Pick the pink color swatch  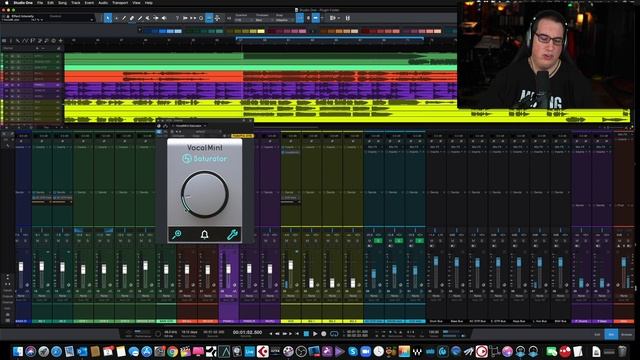coord(302,31)
